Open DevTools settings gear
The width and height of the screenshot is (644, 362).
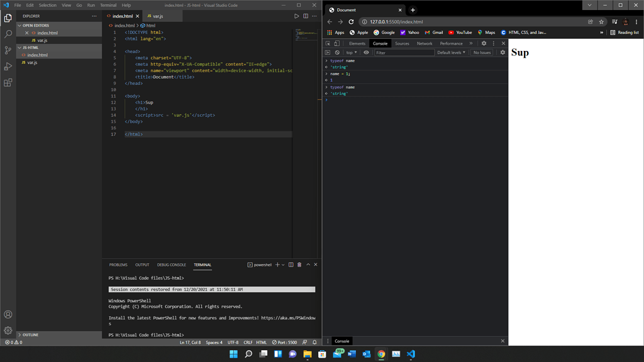click(484, 43)
